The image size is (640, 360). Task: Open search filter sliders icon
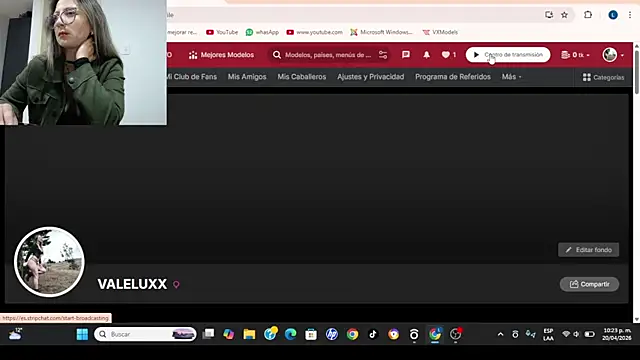pyautogui.click(x=383, y=55)
